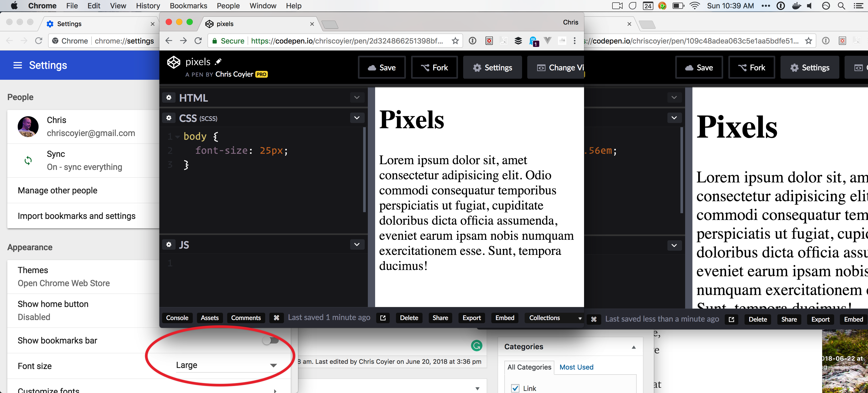Expand the HTML editor dropdown chevron
The width and height of the screenshot is (868, 393).
coord(357,98)
